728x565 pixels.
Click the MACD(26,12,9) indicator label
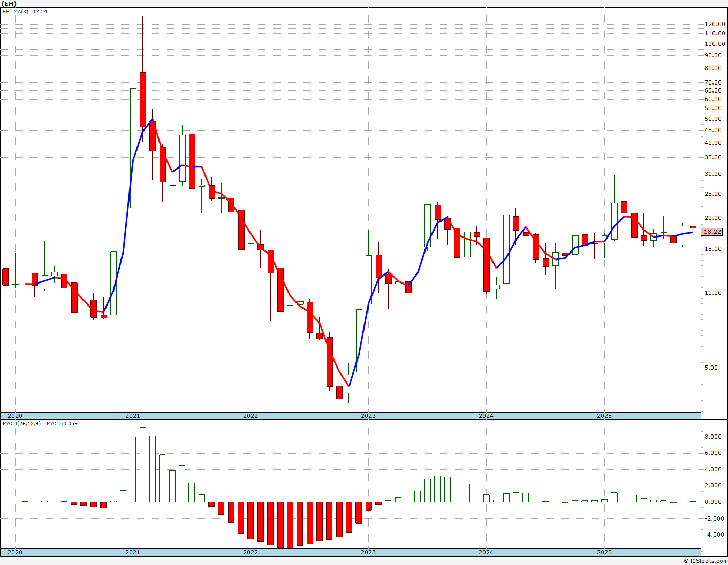pos(21,424)
